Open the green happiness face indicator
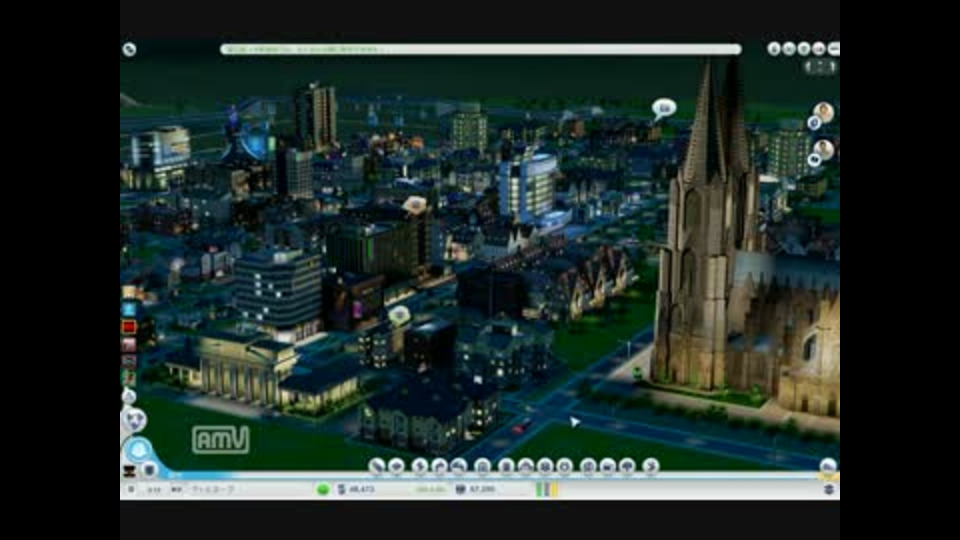This screenshot has height=540, width=960. pyautogui.click(x=323, y=489)
